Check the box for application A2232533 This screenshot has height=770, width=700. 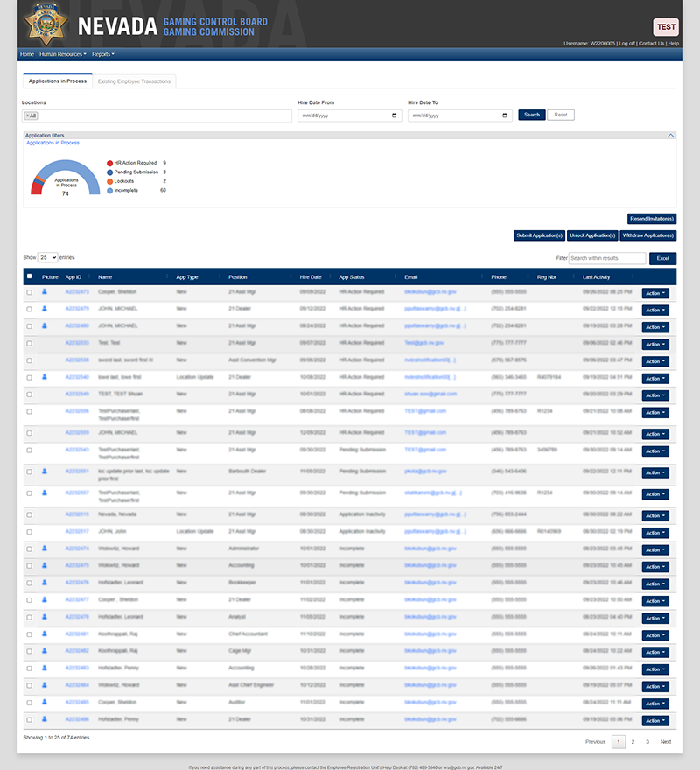(30, 344)
